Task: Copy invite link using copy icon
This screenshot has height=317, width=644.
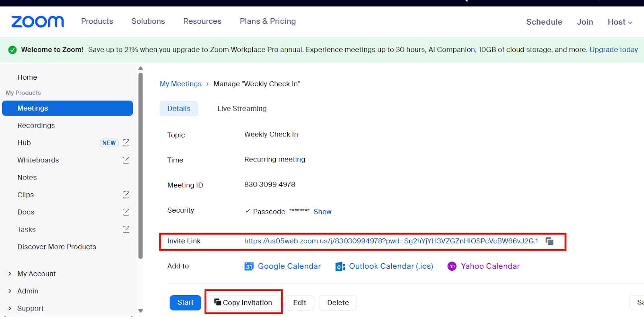Action: (x=549, y=241)
